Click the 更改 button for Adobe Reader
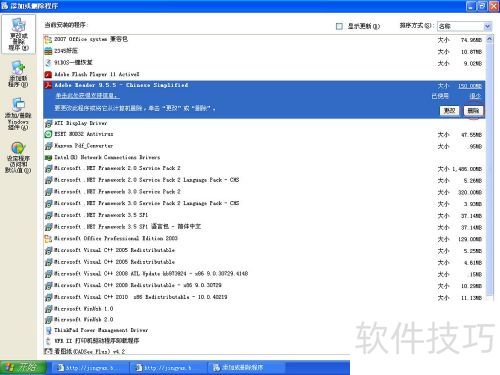The image size is (500, 375). 449,111
